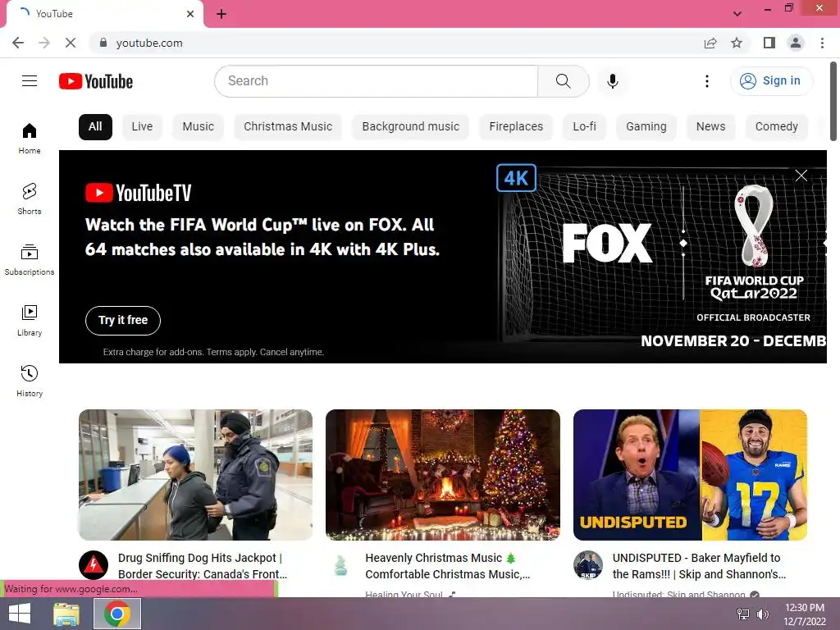Click the Try it free button
The width and height of the screenshot is (840, 630).
tap(123, 321)
